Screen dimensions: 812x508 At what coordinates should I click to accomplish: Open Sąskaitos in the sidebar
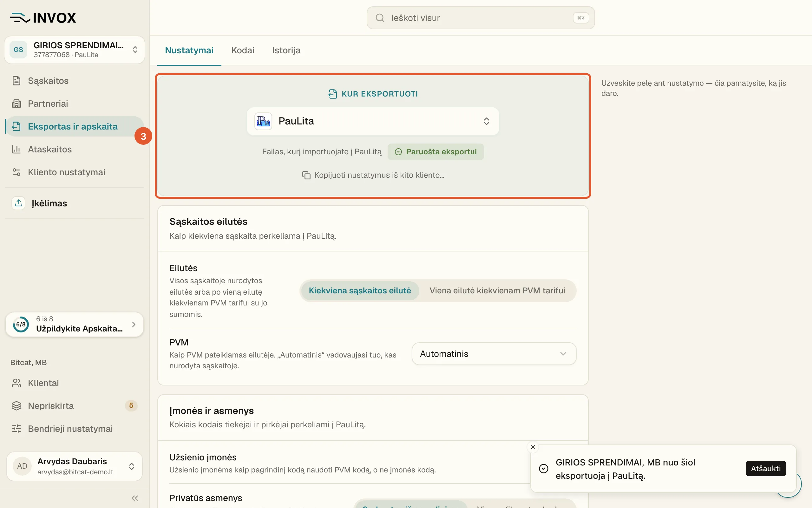[75, 81]
